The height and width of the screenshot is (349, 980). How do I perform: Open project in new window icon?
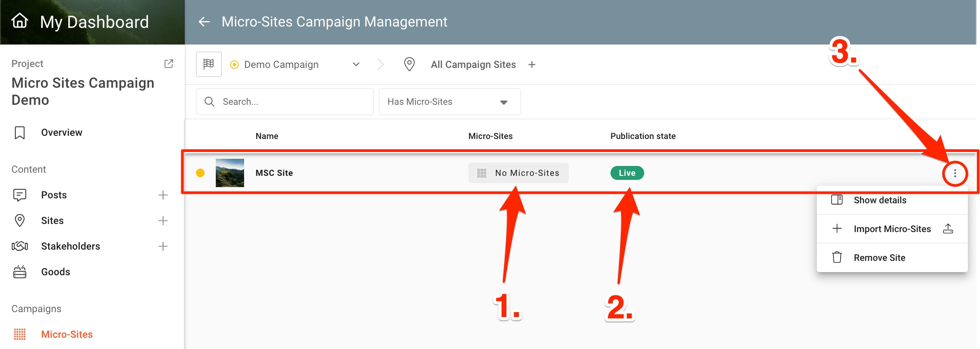169,64
